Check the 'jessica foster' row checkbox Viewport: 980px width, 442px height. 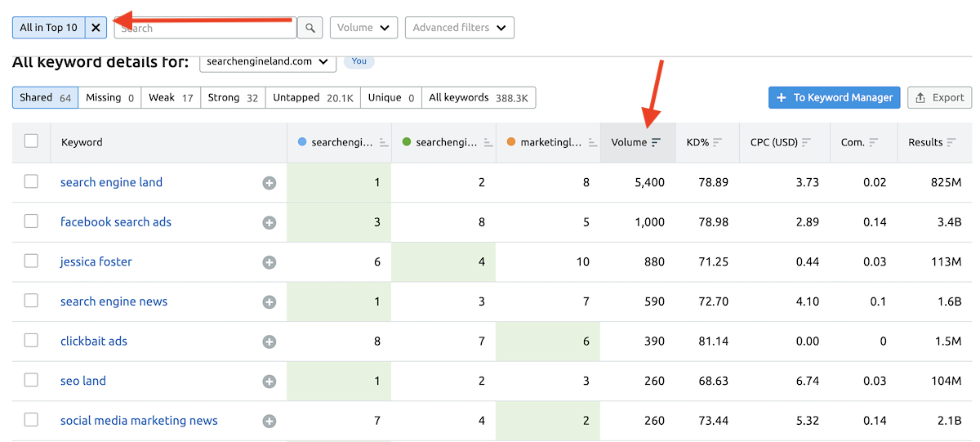click(x=31, y=261)
